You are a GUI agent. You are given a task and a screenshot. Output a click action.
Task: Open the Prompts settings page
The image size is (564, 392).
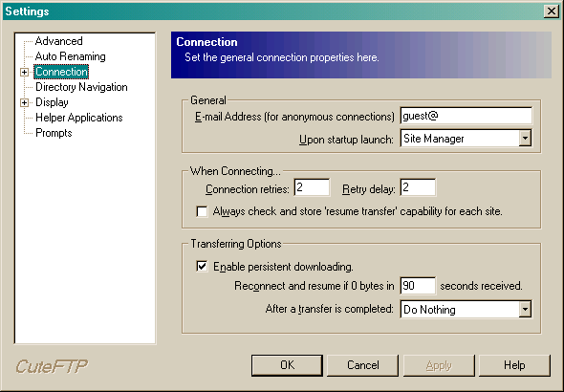click(54, 133)
